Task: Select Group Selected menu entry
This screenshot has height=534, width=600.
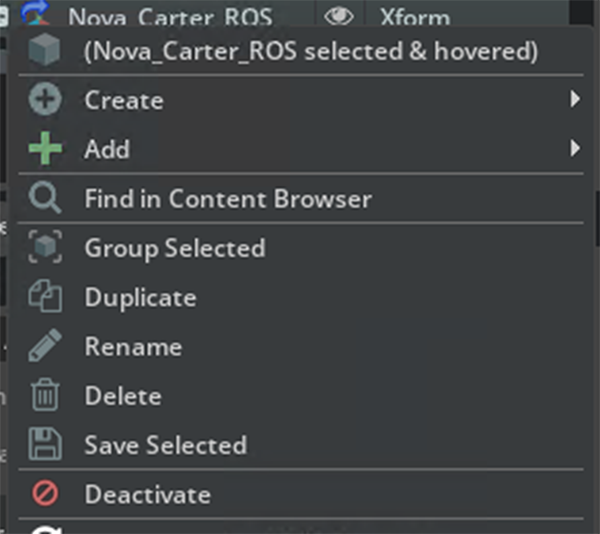Action: [x=175, y=248]
